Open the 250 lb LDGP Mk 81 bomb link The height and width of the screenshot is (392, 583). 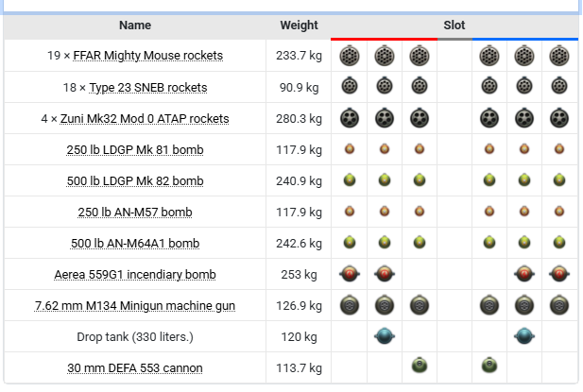(135, 150)
